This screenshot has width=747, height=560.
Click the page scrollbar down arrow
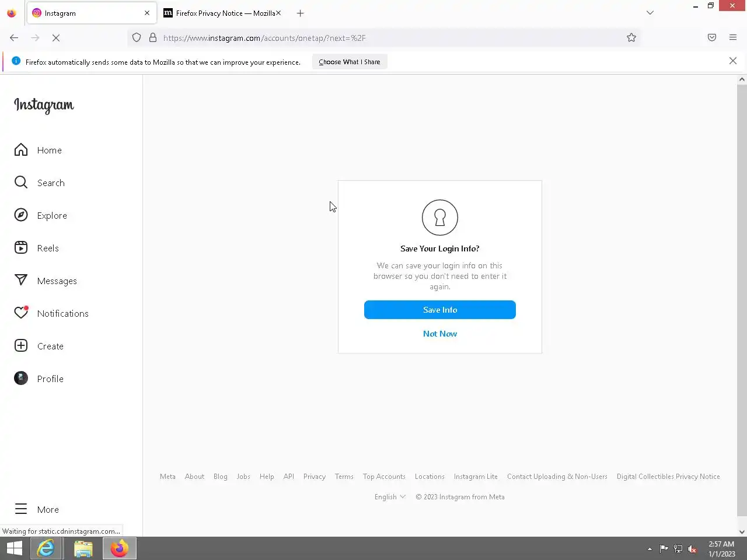(742, 531)
